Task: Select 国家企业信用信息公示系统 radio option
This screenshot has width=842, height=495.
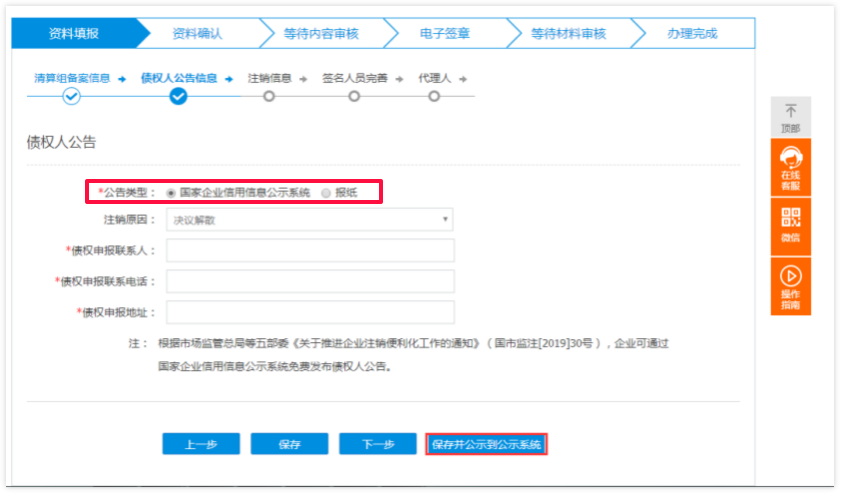Action: tap(171, 192)
